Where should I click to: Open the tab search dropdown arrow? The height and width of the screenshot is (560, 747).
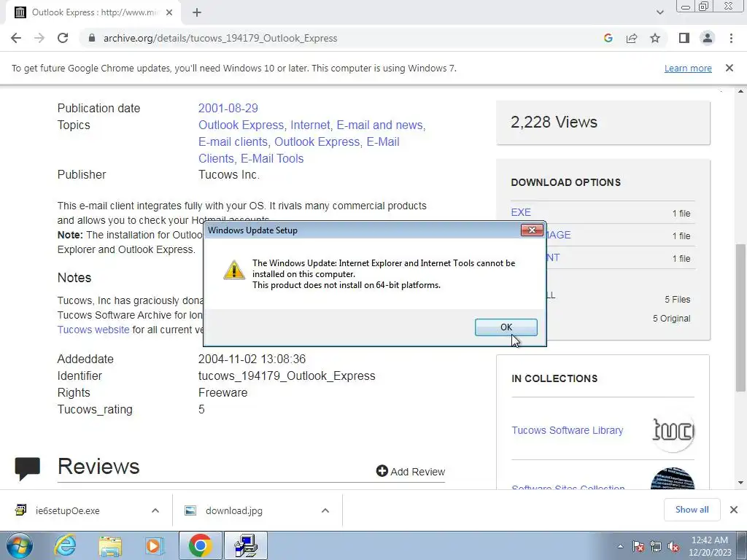tap(659, 12)
